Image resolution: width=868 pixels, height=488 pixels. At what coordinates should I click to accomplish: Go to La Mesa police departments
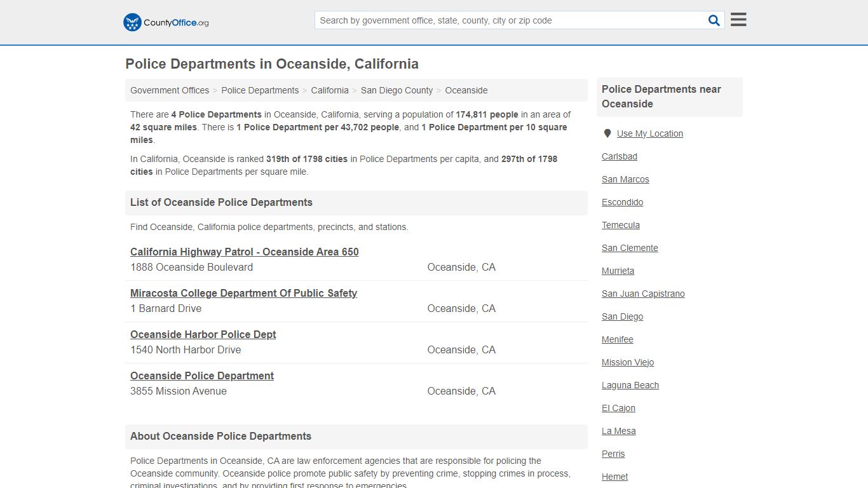pos(619,431)
